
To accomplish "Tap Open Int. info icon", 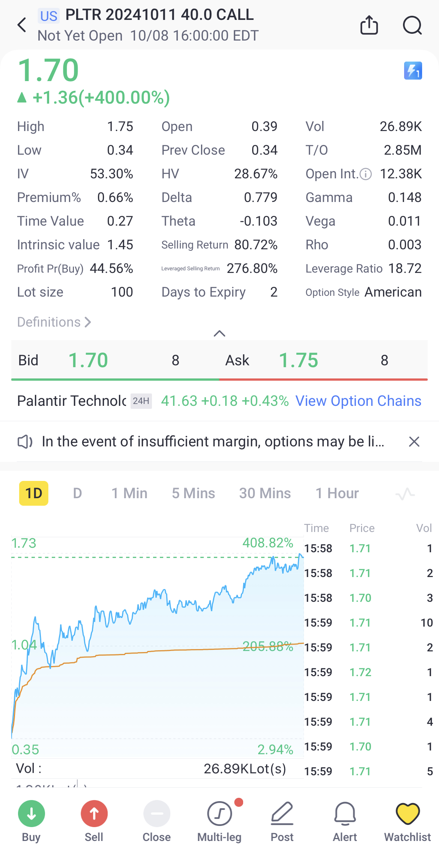I will [x=365, y=174].
